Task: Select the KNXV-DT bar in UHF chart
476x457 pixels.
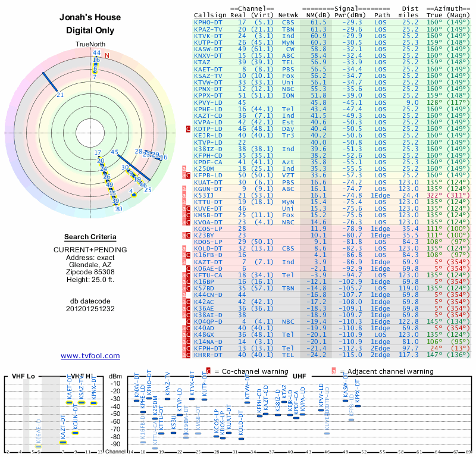Action: [136, 401]
